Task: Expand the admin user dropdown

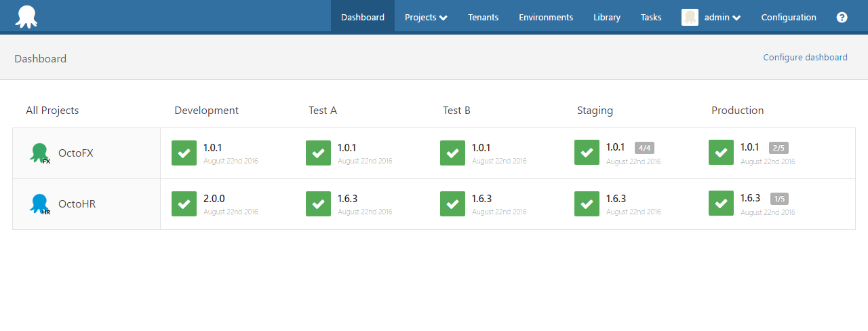Action: coord(722,18)
